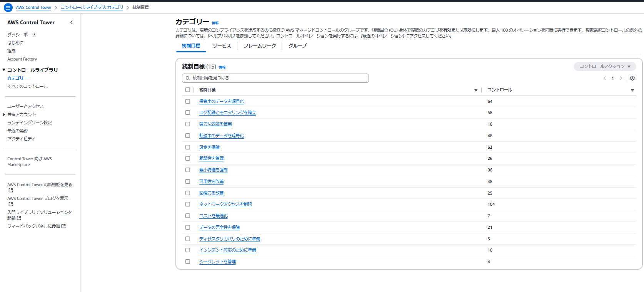Image resolution: width=644 pixels, height=292 pixels.
Task: Check the シークレットを管理 row checkbox
Action: pos(188,262)
